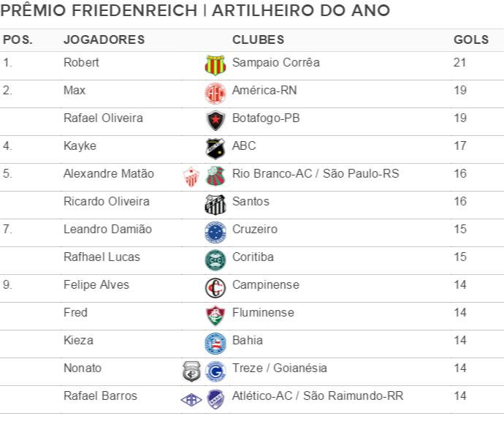504x435 pixels.
Task: Click the Treze shield crest
Action: click(191, 371)
